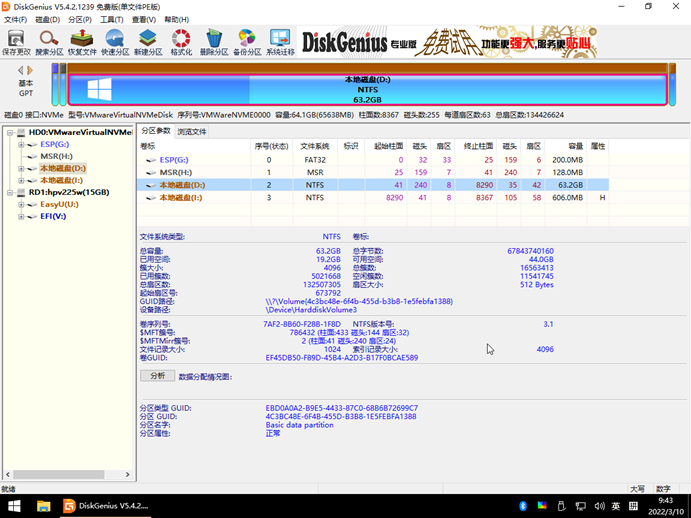
Task: Open the View (查看) menu
Action: [144, 19]
